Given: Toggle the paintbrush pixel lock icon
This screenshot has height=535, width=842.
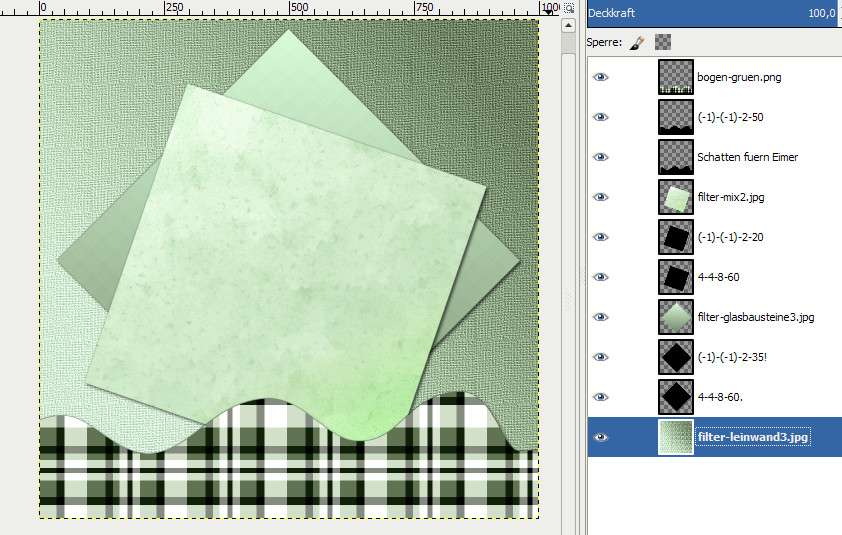Looking at the screenshot, I should tap(636, 43).
